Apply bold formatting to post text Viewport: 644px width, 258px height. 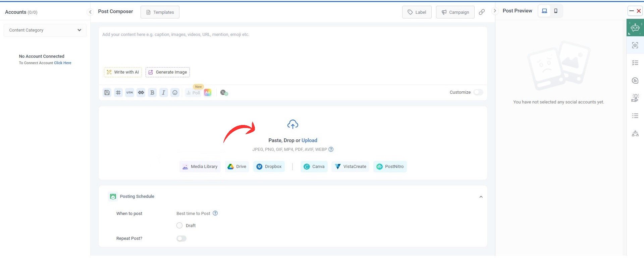[x=152, y=93]
